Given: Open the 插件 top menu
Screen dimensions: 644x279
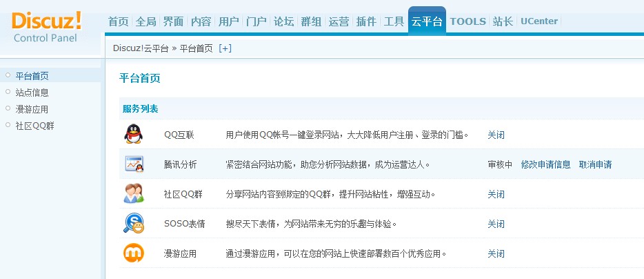Looking at the screenshot, I should pos(366,21).
